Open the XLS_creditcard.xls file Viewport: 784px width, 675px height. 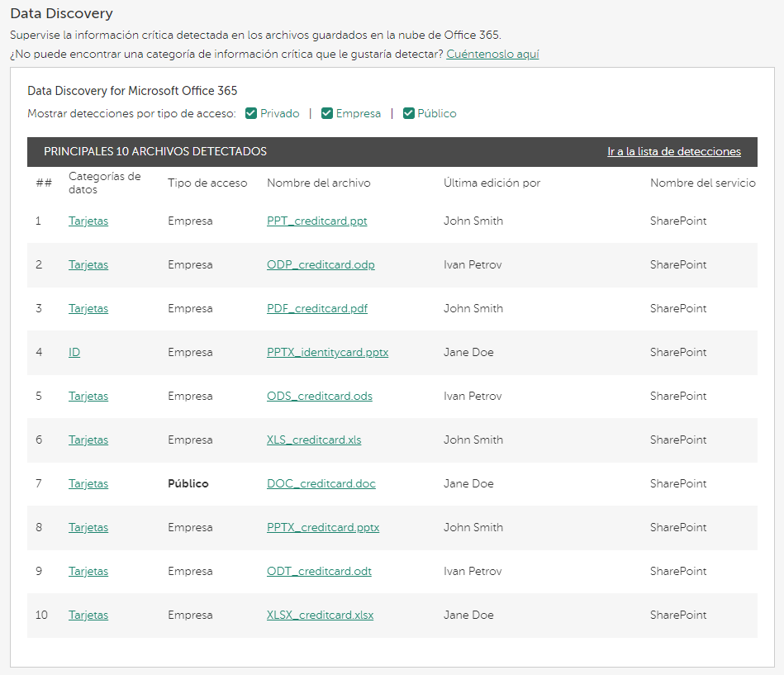314,440
